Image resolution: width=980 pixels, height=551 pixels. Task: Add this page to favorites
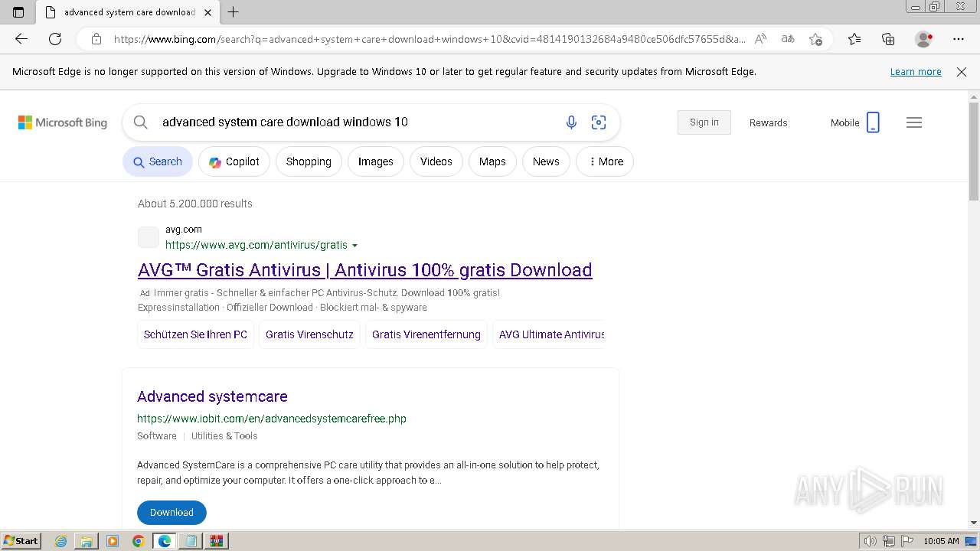(x=815, y=39)
